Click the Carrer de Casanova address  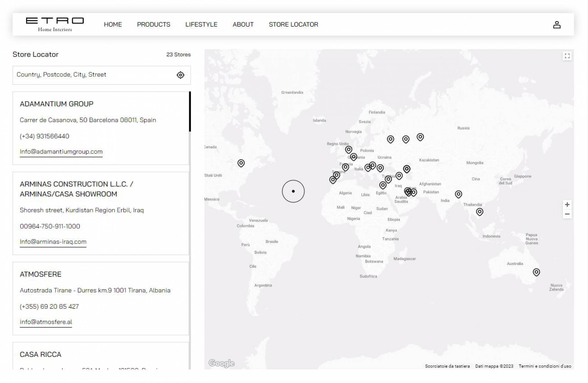coord(88,120)
